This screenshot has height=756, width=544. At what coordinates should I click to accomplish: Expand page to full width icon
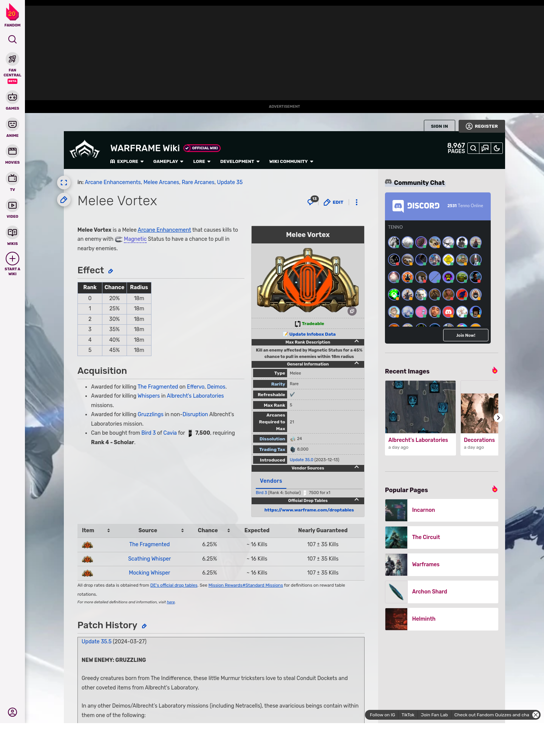point(64,183)
